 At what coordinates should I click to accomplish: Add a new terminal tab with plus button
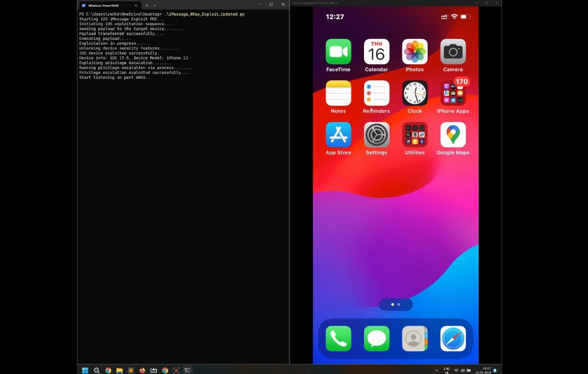(x=147, y=5)
